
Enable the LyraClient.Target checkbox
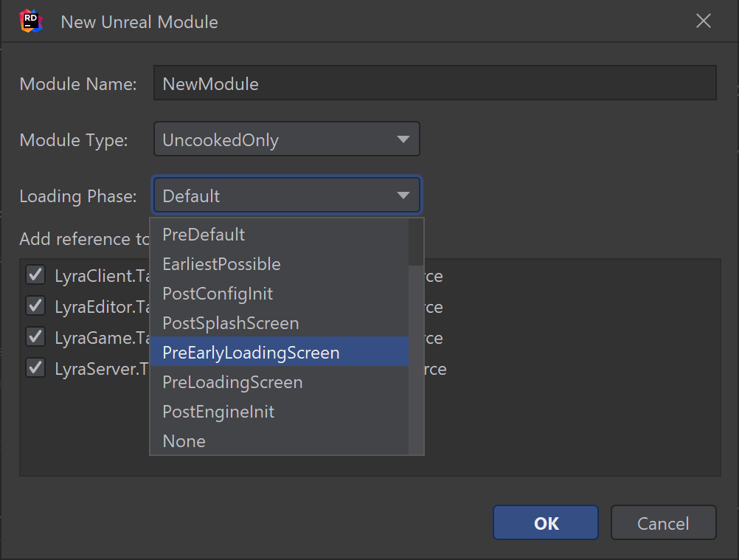point(35,274)
